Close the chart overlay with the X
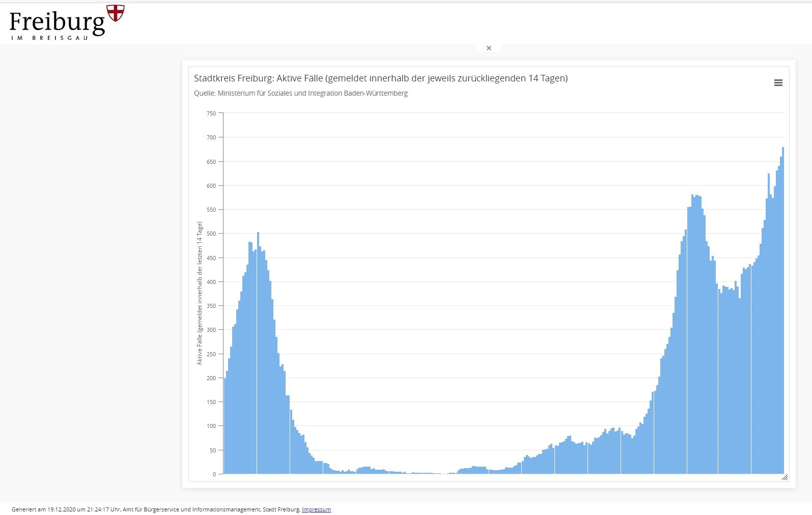812x515 pixels. (x=489, y=48)
